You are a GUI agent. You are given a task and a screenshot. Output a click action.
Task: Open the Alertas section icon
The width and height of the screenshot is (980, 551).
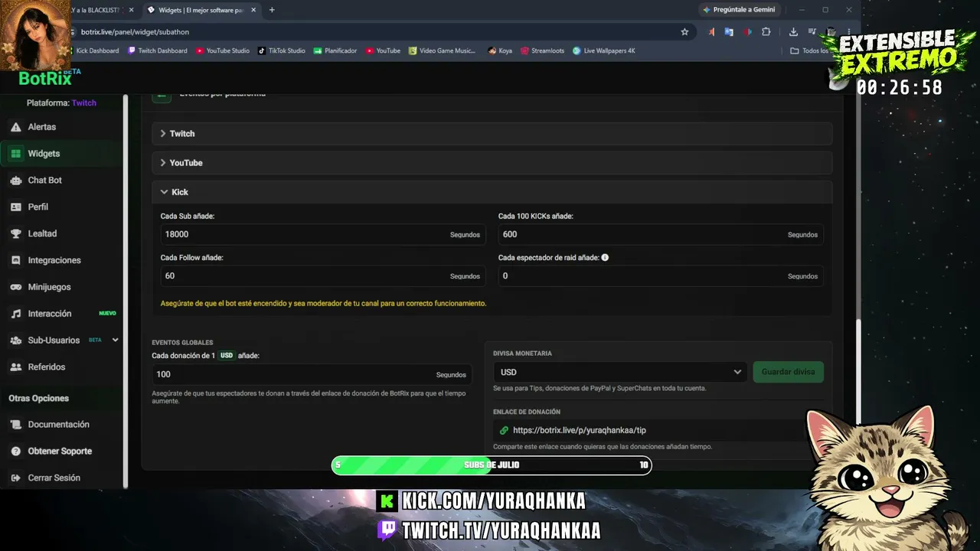tap(15, 127)
